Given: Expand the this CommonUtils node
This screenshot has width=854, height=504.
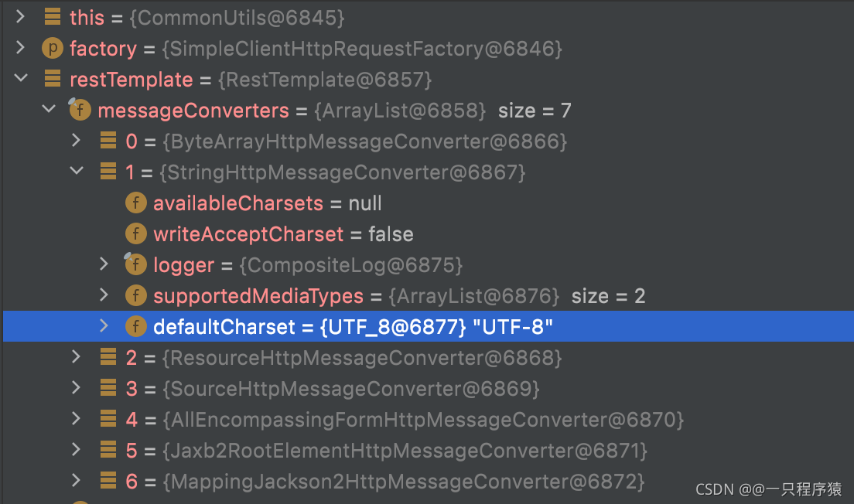Looking at the screenshot, I should 19,17.
